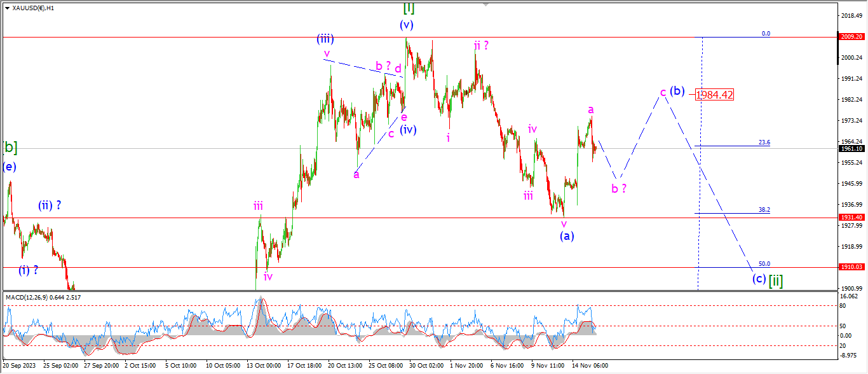Click the Fibonacci 23.6 level label
The image size is (868, 374).
(764, 143)
